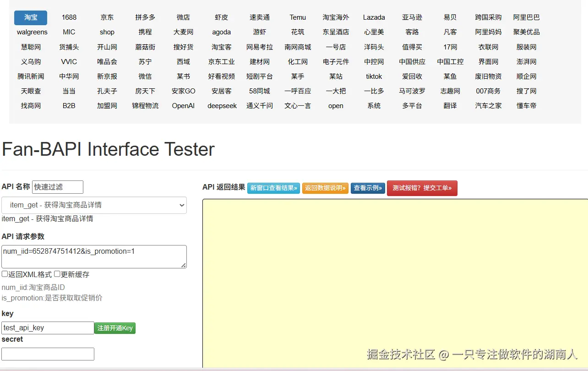Open the 系统 tab

pos(374,105)
